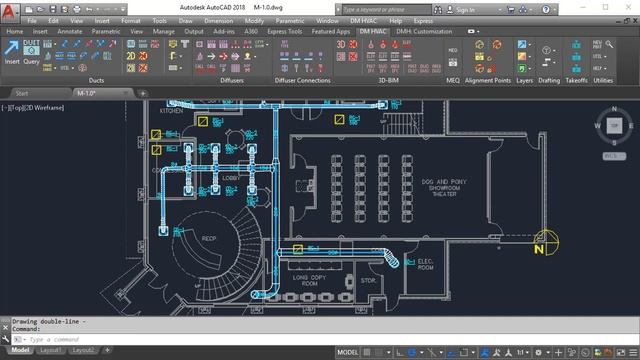640x360 pixels.
Task: Close the command line with X button
Action: [5, 327]
